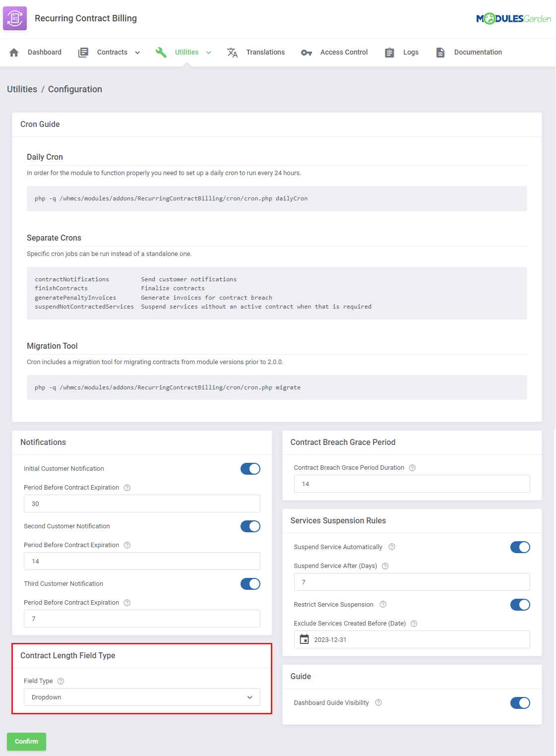Image resolution: width=556 pixels, height=756 pixels.
Task: Click the third notification period field showing 7
Action: (x=142, y=619)
